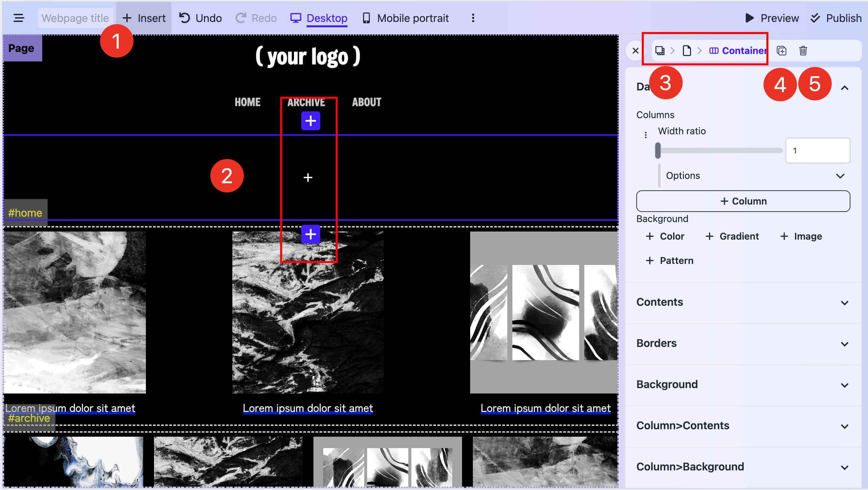Click the Width ratio slider handle
868x490 pixels.
click(x=658, y=151)
